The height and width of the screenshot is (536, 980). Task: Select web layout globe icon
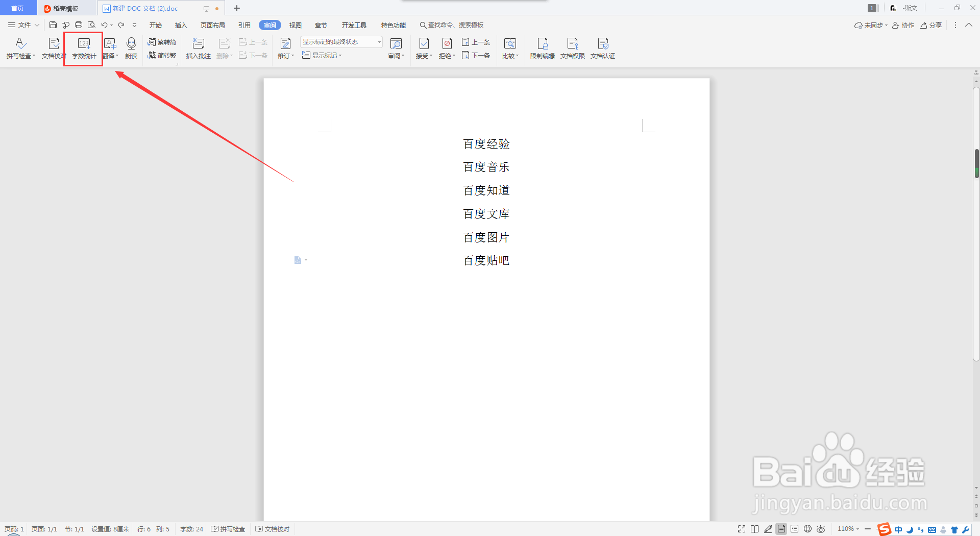(x=807, y=529)
